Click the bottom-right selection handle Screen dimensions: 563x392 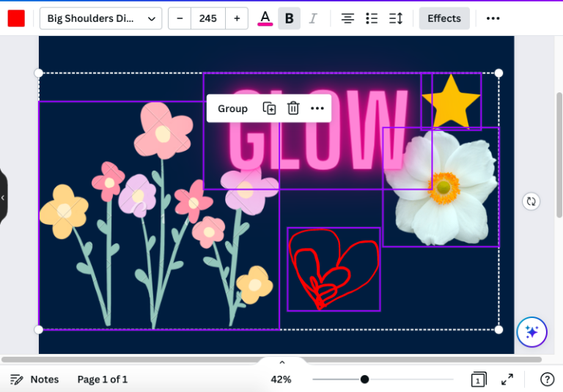(498, 330)
